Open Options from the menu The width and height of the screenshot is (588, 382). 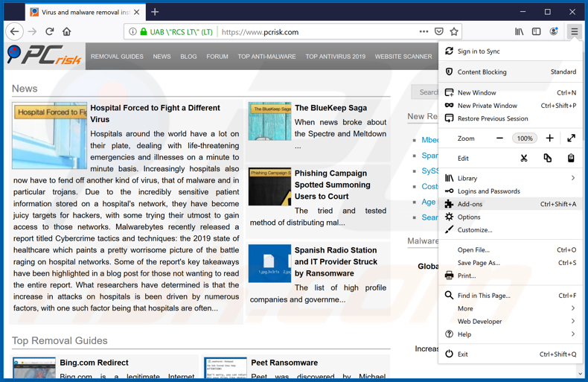coord(510,217)
